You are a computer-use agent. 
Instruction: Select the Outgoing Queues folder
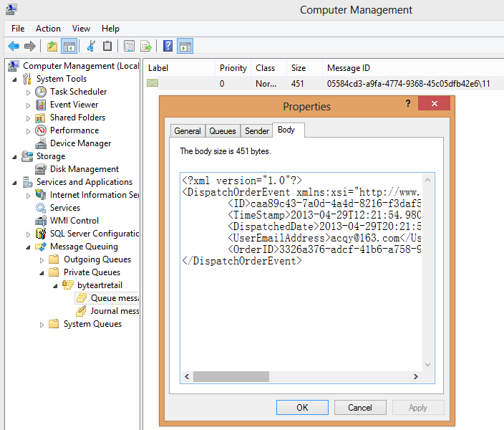click(x=97, y=259)
